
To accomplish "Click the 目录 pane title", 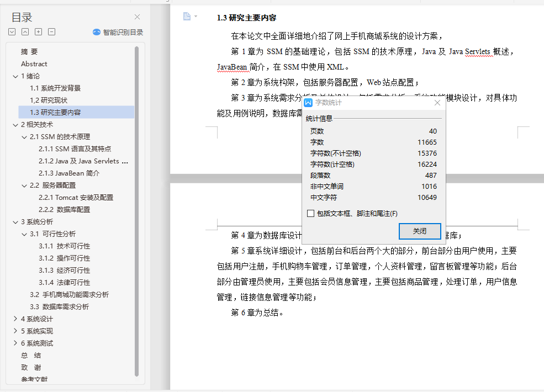I will click(22, 17).
